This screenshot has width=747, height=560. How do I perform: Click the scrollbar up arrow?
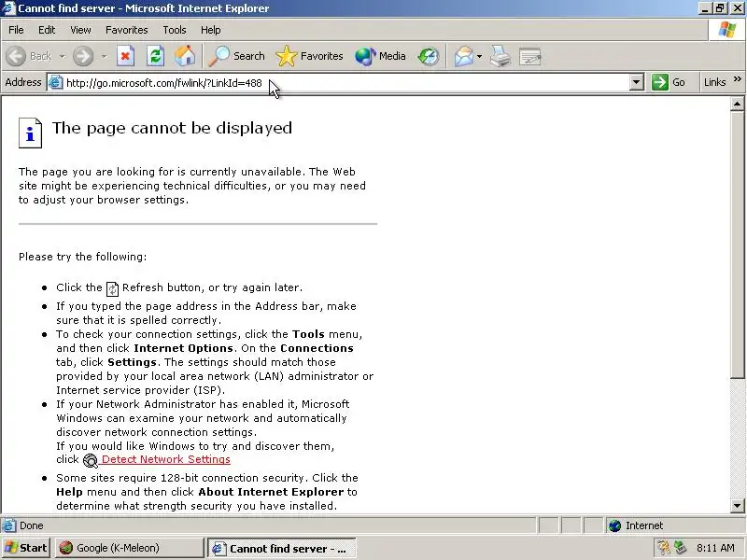737,104
